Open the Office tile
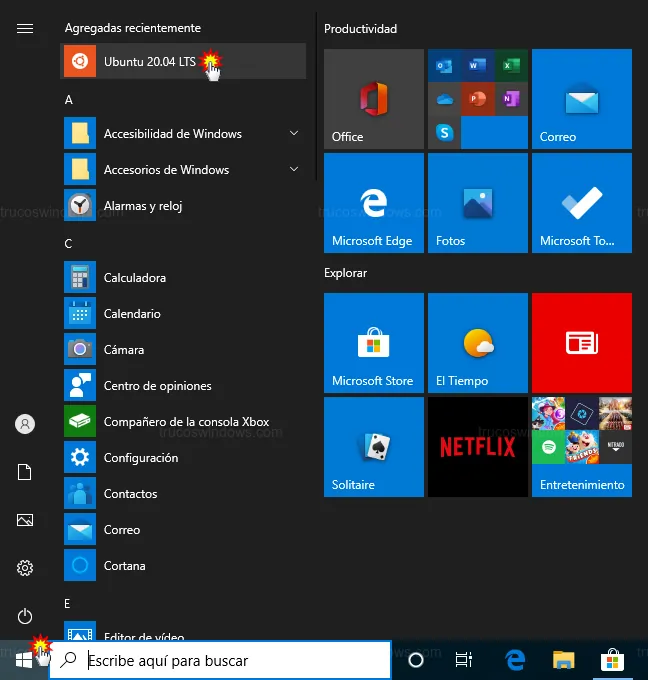 pos(373,99)
